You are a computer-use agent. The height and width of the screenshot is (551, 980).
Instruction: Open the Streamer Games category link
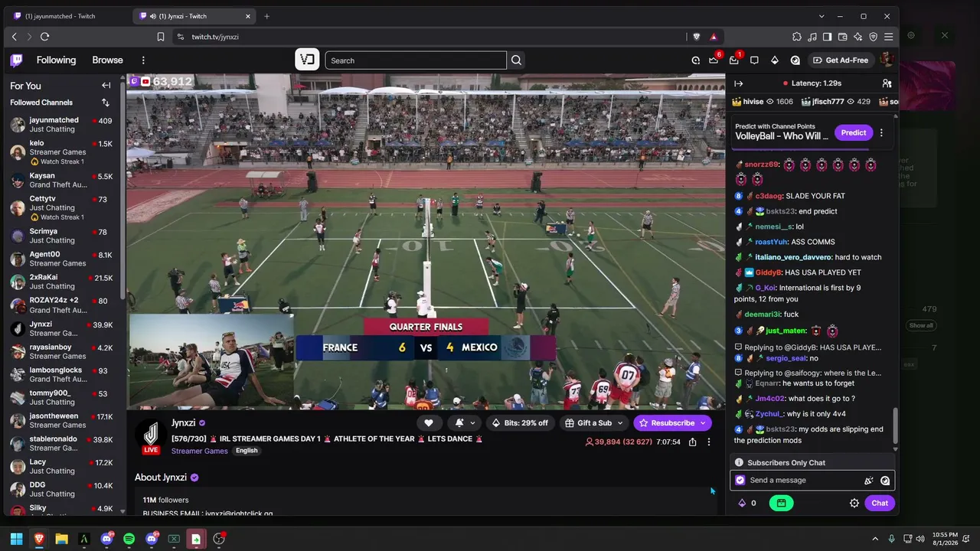(200, 451)
